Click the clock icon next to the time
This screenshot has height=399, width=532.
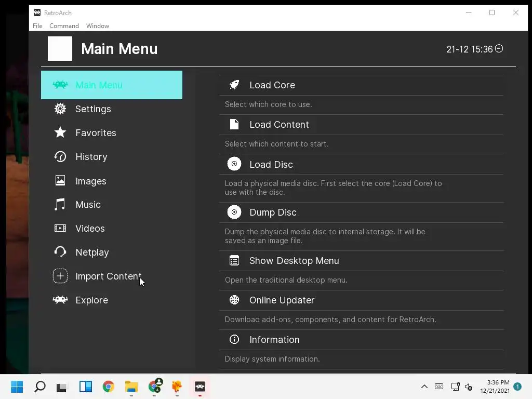tap(499, 48)
